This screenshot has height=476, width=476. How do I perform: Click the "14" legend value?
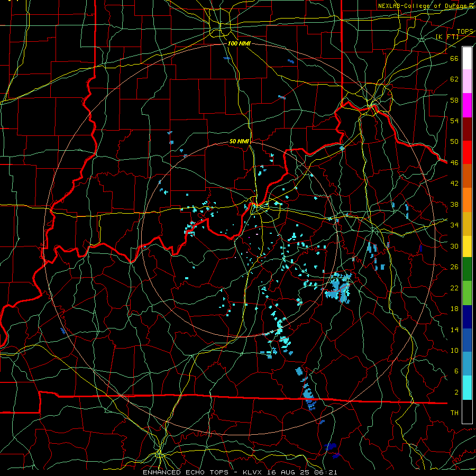454,329
